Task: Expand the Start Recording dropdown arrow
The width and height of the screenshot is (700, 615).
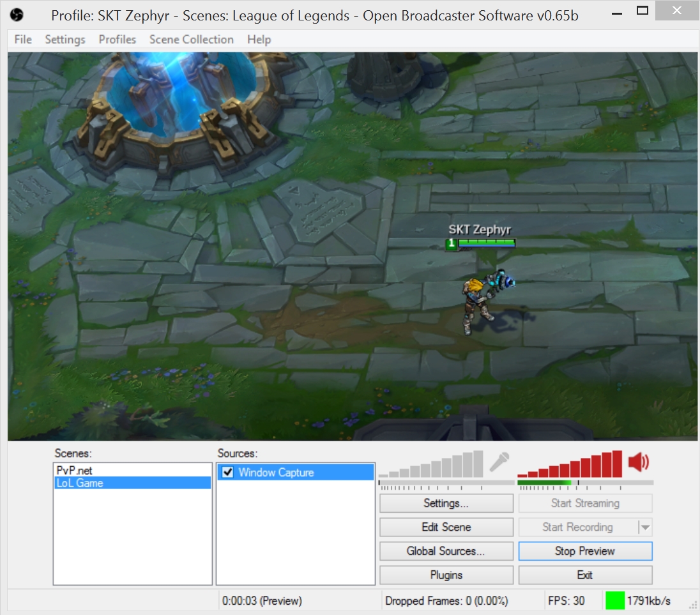Action: pyautogui.click(x=646, y=527)
